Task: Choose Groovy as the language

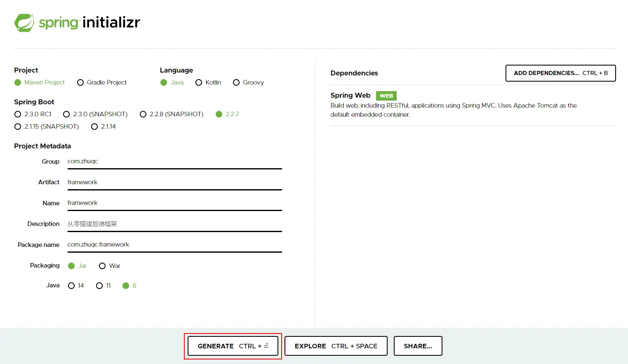Action: [248, 82]
